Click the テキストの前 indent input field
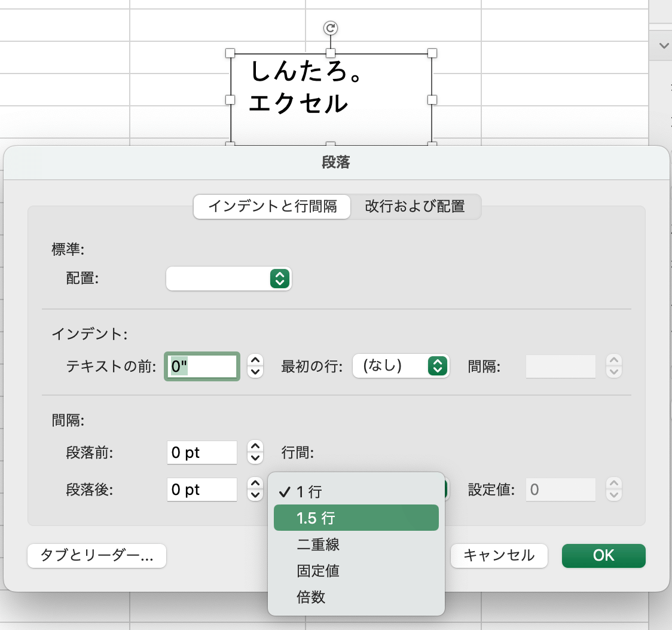This screenshot has height=630, width=672. [x=202, y=366]
